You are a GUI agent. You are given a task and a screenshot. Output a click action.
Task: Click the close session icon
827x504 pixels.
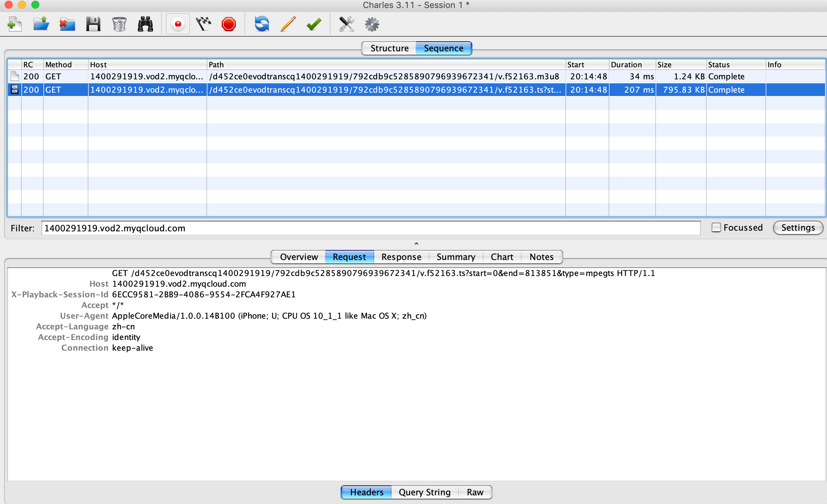[67, 24]
